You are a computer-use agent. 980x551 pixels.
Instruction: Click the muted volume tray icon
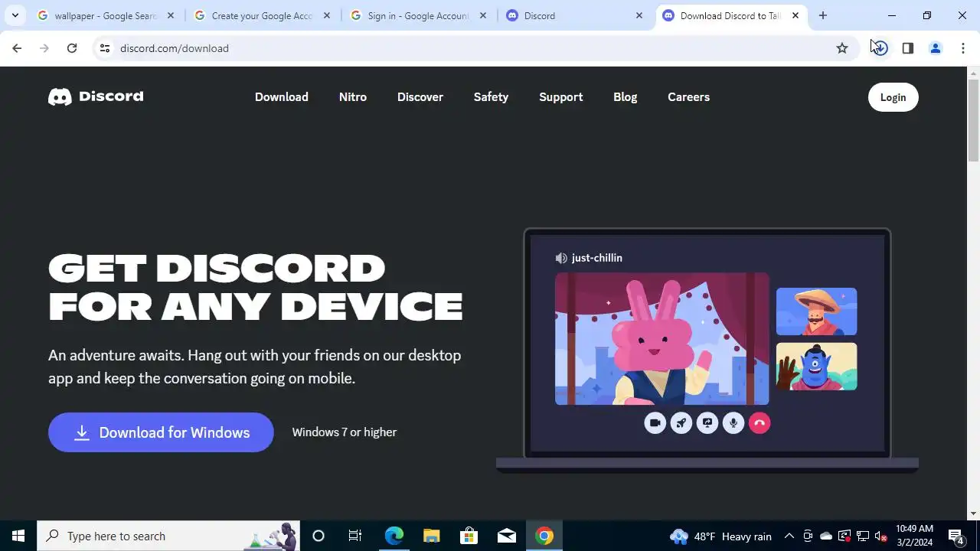(x=880, y=536)
